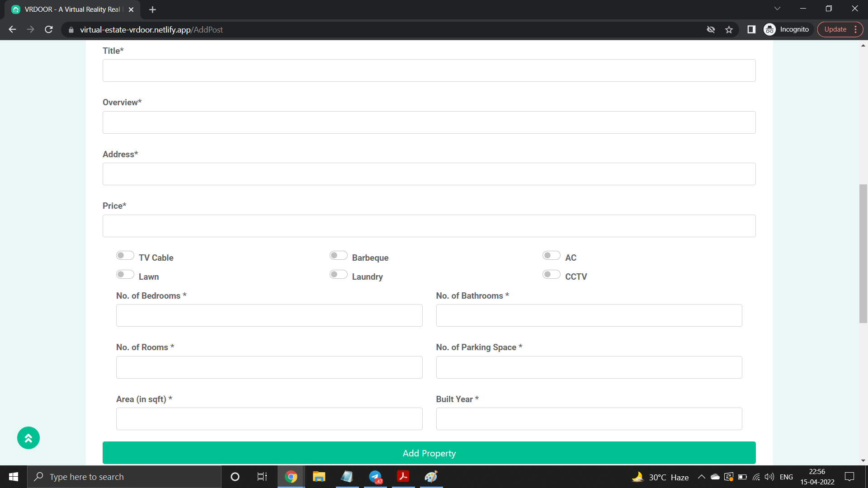Open Telegram from the taskbar
The image size is (868, 488).
(x=375, y=477)
